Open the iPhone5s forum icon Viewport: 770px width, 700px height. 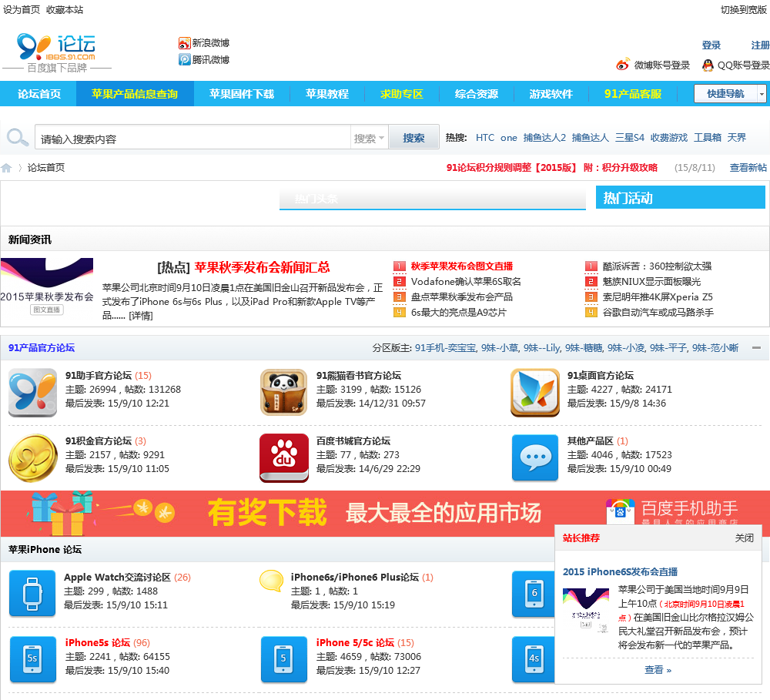click(32, 659)
